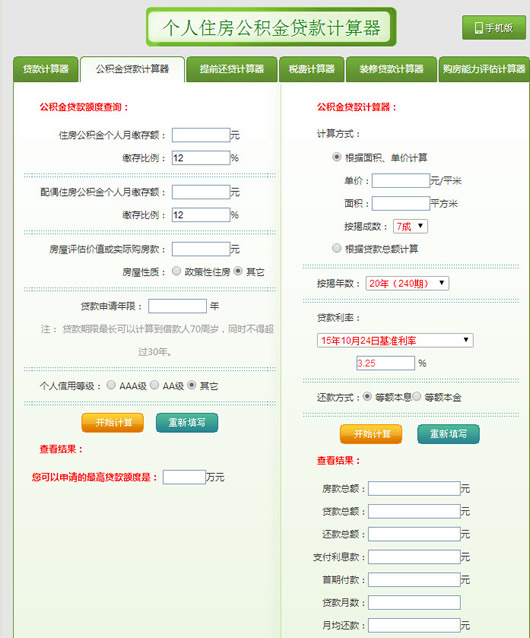Screen dimensions: 530x638
Task: Select the AA级 credit rating option
Action: click(154, 385)
